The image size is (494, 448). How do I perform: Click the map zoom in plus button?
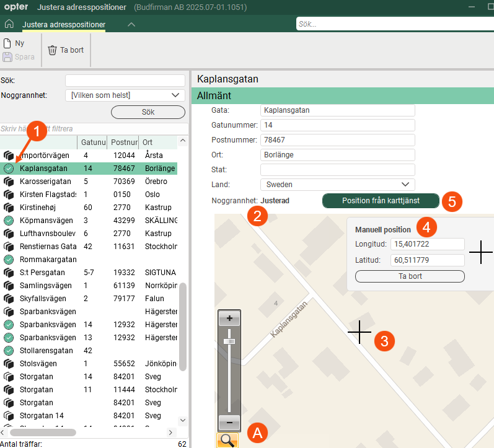pyautogui.click(x=229, y=318)
